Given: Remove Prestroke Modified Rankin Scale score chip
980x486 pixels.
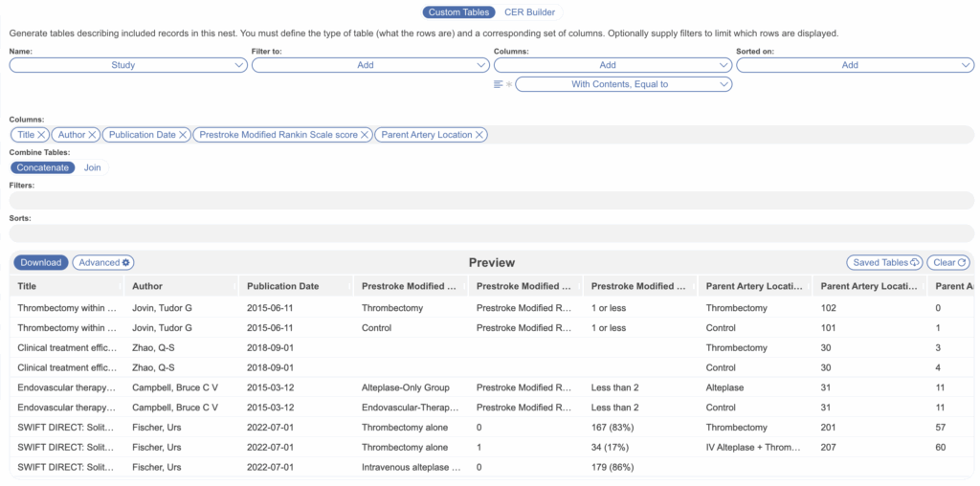Looking at the screenshot, I should coord(366,135).
